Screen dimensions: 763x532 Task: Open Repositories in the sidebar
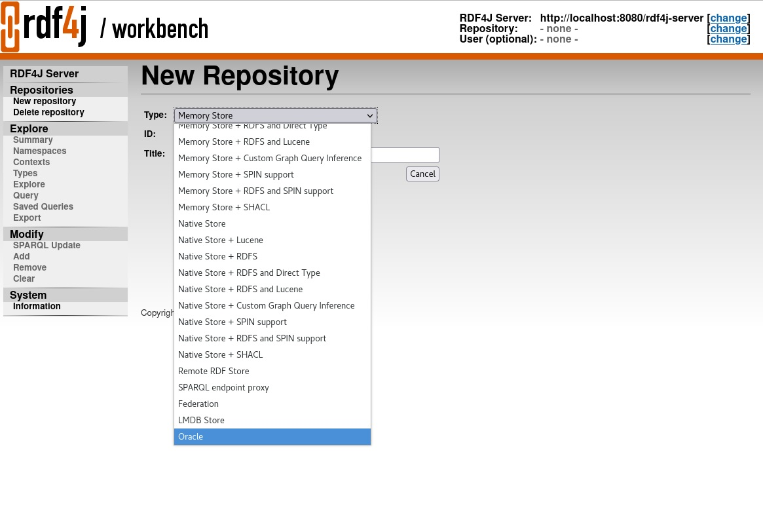point(41,90)
